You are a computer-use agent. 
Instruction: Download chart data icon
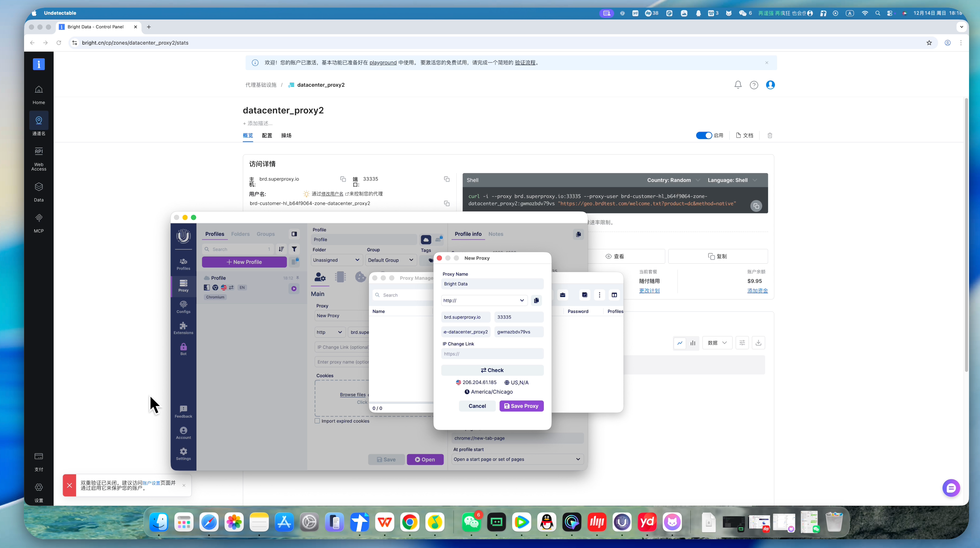tap(758, 343)
